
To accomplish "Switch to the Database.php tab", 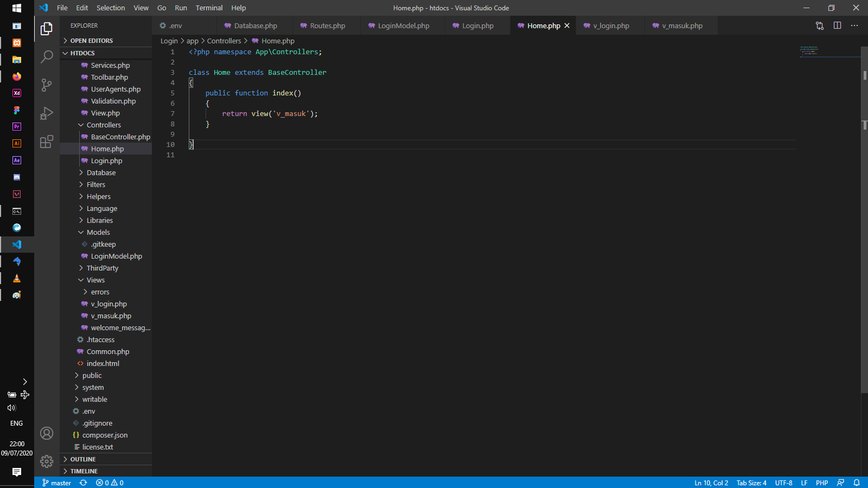I will (254, 25).
